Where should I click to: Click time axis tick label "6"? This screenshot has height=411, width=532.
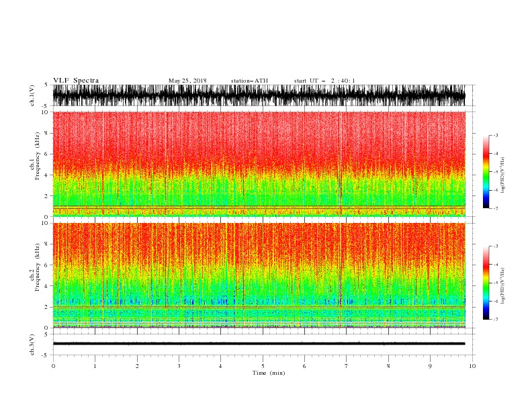[x=304, y=366]
